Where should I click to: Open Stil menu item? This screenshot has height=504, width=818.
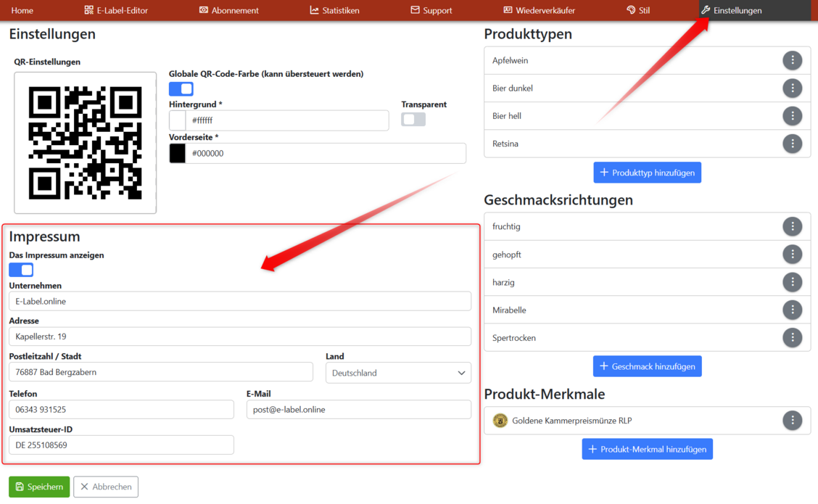(638, 10)
